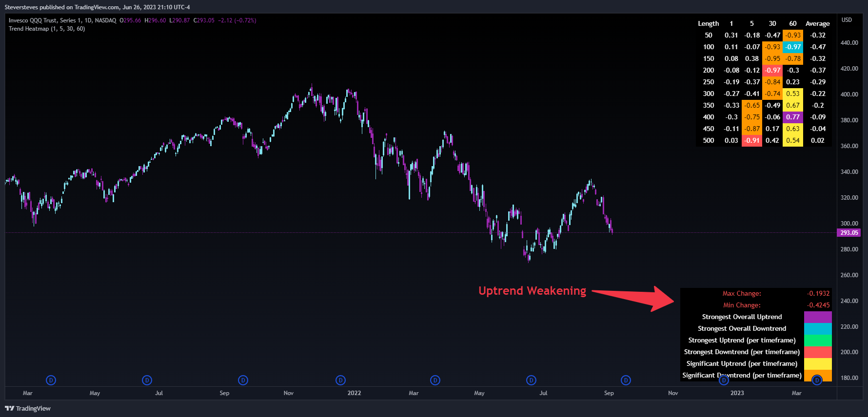
Task: Click the 250 length row label
Action: tap(709, 82)
